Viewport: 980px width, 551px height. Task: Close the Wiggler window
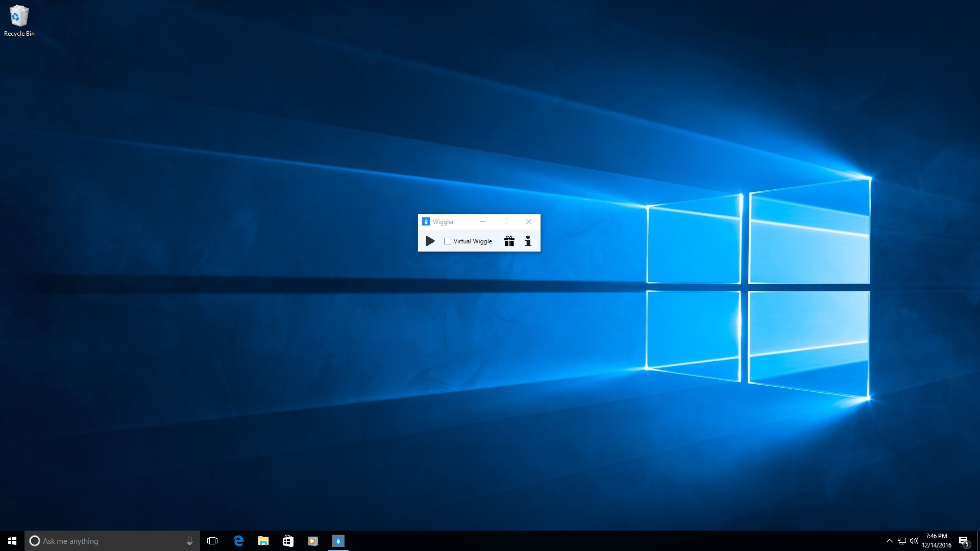[x=529, y=221]
